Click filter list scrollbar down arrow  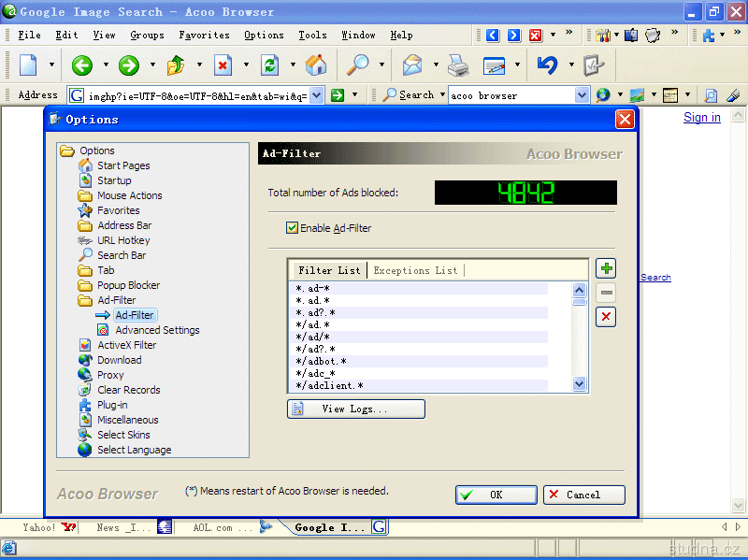(580, 383)
